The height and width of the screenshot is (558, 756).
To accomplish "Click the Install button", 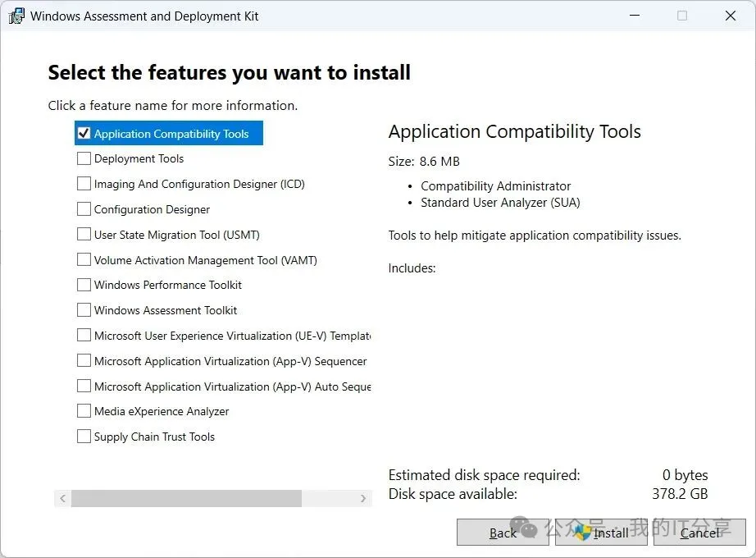I will [601, 533].
